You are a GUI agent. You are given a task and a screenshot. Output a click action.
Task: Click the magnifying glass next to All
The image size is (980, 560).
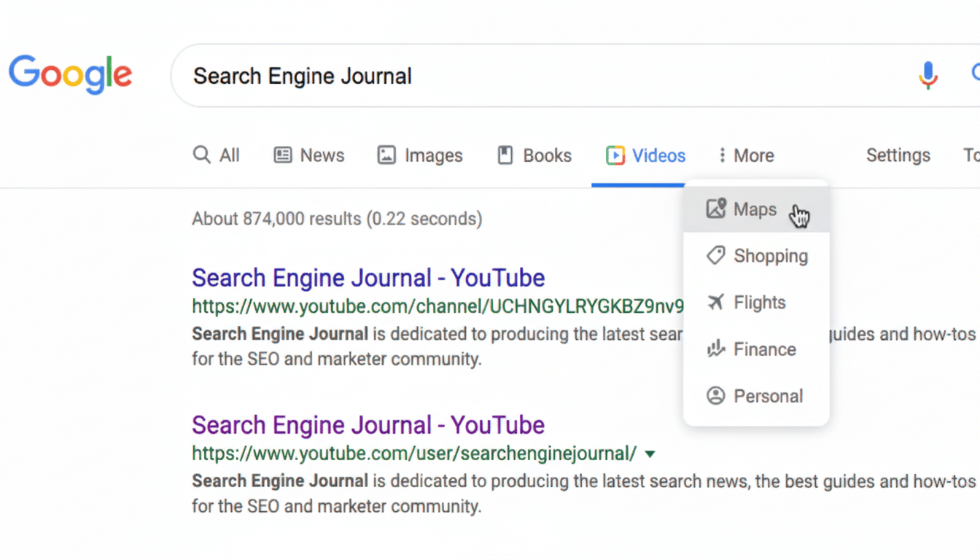201,155
